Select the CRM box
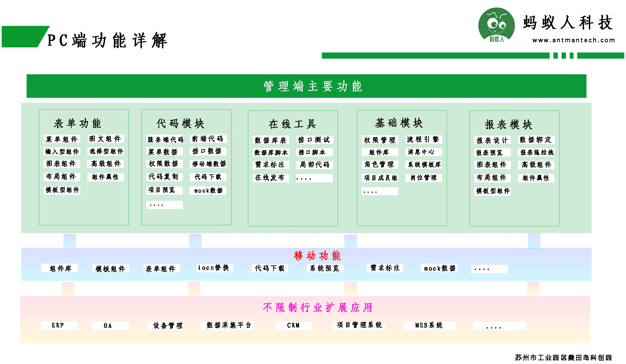 pyautogui.click(x=293, y=325)
